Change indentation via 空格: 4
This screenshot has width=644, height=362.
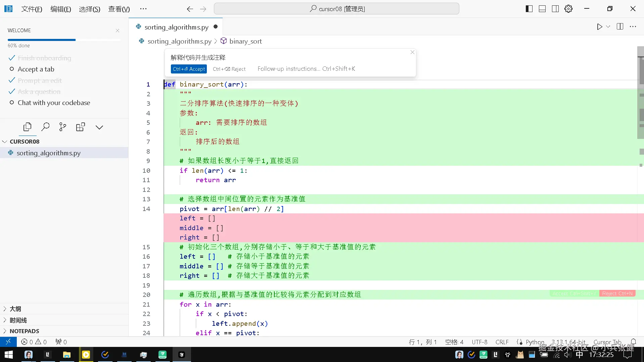click(x=454, y=342)
